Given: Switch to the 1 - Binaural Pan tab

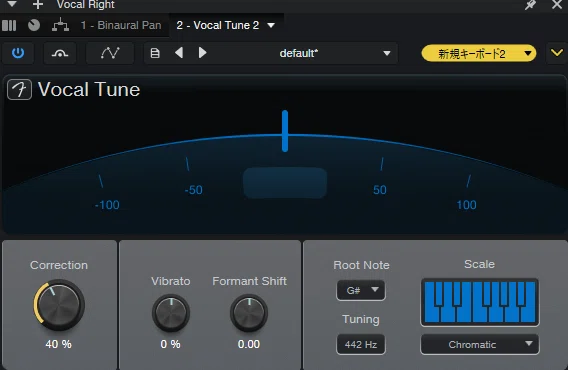Looking at the screenshot, I should (x=121, y=25).
